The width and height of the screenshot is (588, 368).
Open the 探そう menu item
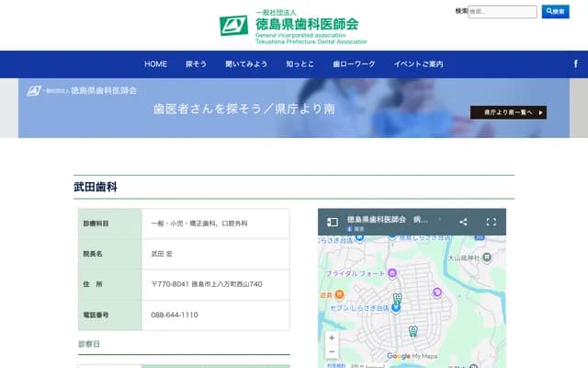tap(196, 64)
